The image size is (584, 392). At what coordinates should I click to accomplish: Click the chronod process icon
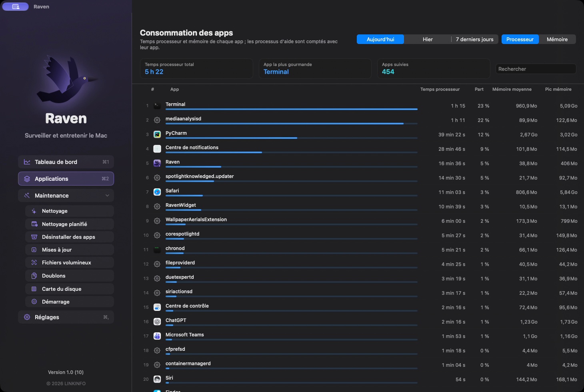tap(157, 250)
